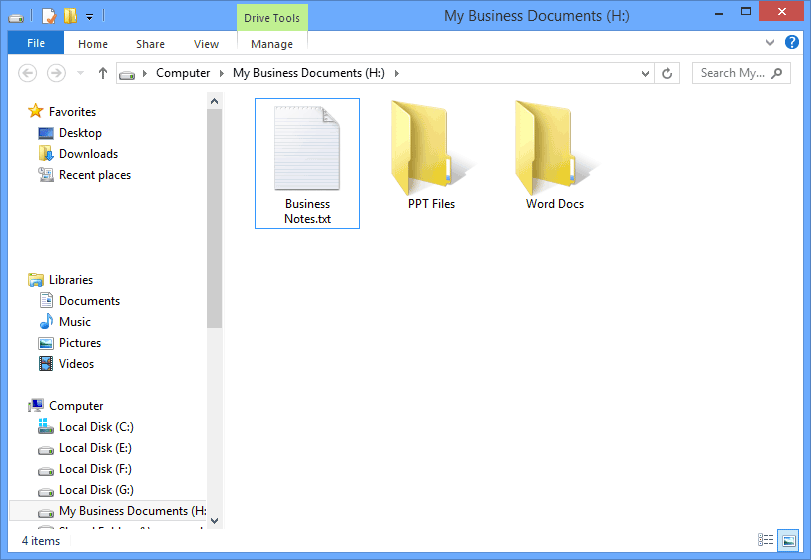Open the Documents library
Screen dimensions: 811x560
coord(89,301)
